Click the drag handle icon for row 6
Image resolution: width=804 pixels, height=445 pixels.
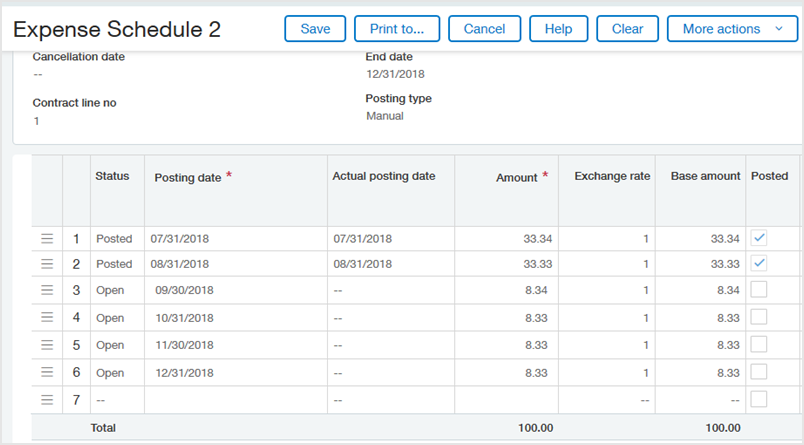pyautogui.click(x=46, y=372)
